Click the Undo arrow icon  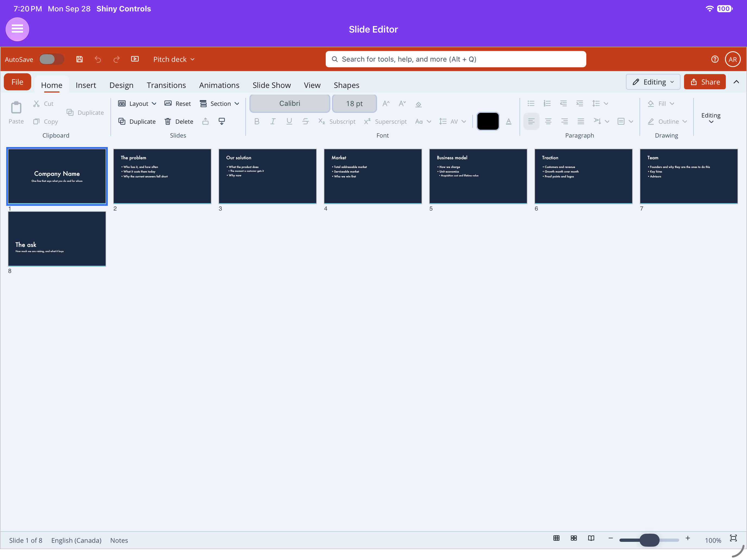98,59
